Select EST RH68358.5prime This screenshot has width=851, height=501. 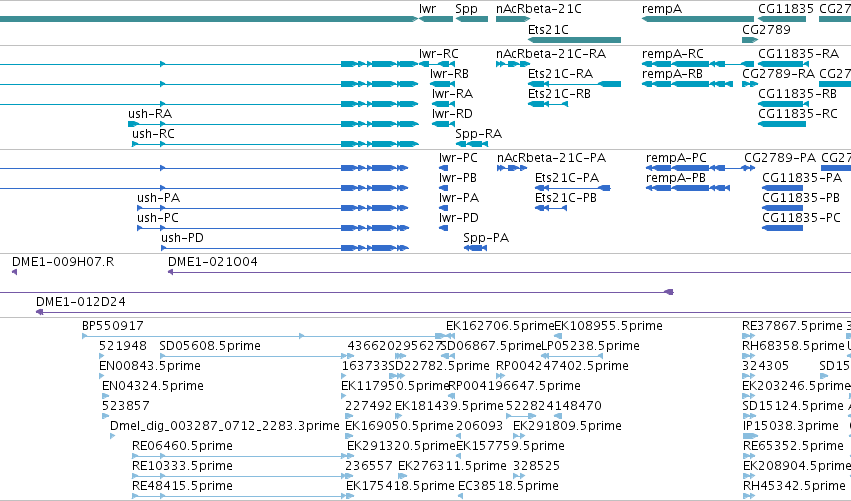pyautogui.click(x=793, y=346)
